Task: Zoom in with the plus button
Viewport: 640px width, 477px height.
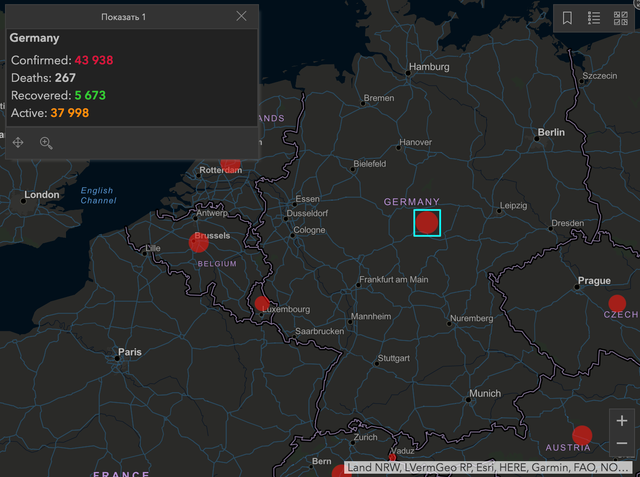Action: 622,421
